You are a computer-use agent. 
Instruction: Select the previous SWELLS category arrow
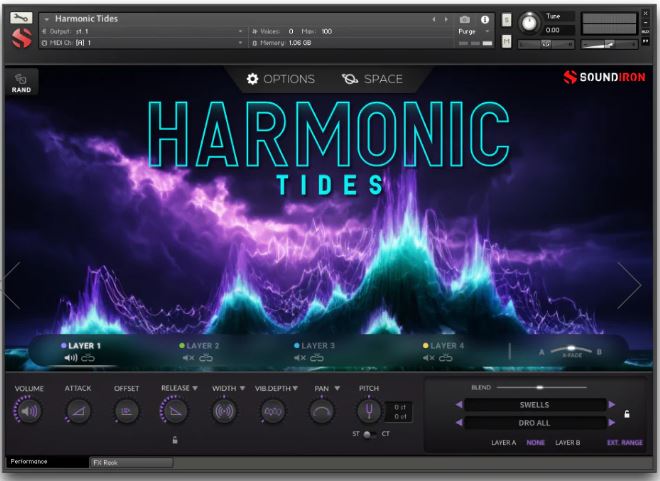click(459, 405)
